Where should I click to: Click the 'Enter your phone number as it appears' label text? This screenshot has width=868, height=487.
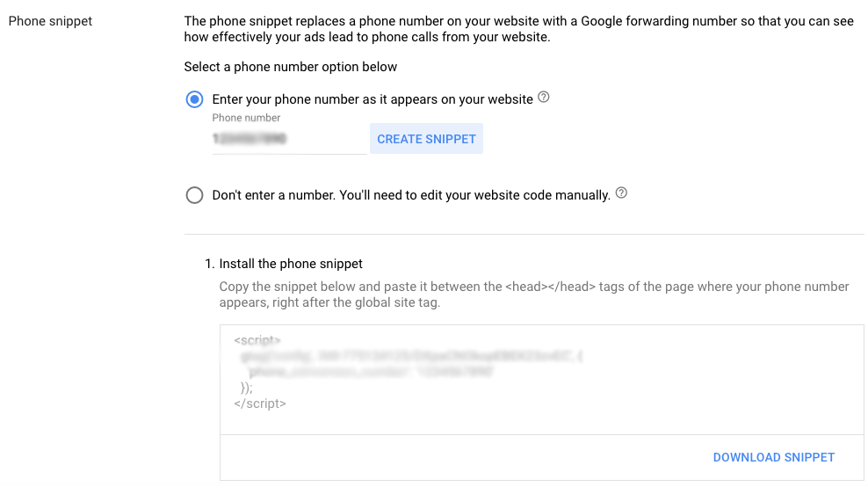pyautogui.click(x=373, y=99)
